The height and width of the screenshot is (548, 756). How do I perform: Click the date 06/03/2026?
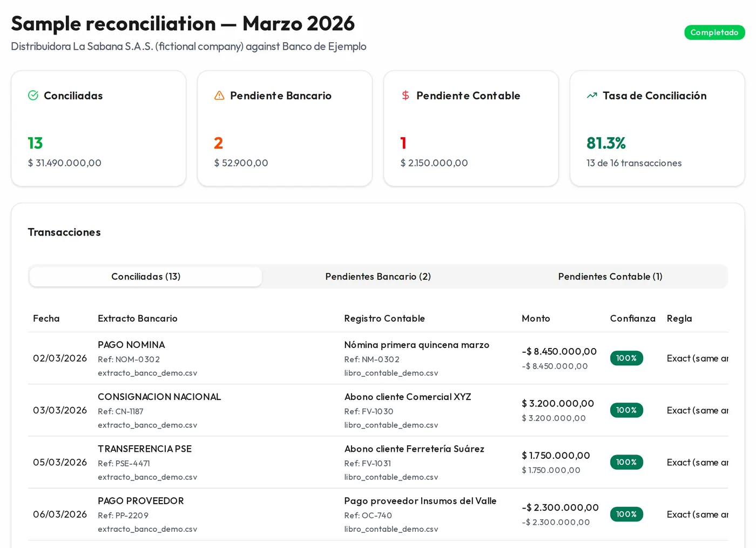[60, 514]
